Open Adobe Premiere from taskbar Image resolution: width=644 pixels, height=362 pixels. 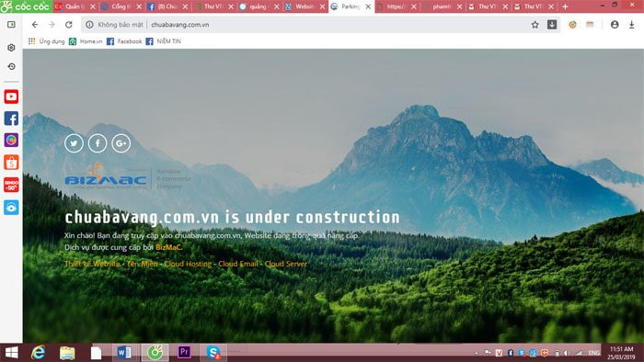(x=184, y=352)
